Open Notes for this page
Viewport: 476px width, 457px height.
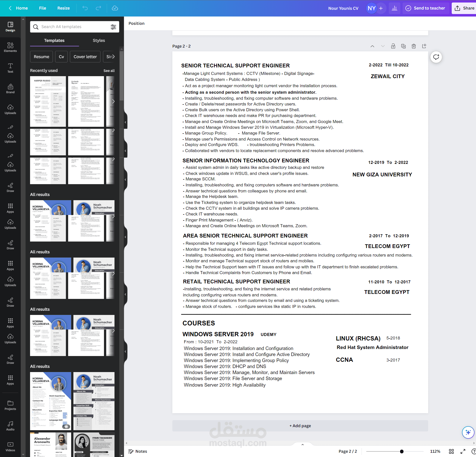(138, 451)
